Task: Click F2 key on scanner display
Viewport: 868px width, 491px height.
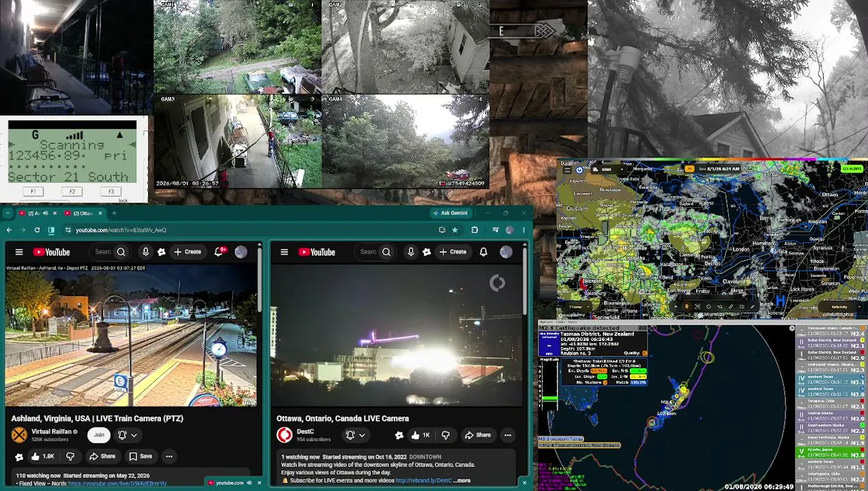Action: pyautogui.click(x=72, y=192)
